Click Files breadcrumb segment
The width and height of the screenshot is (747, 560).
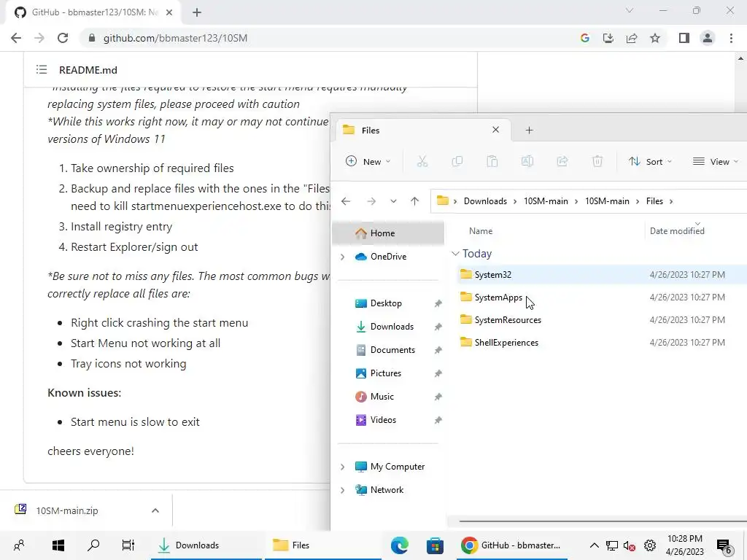click(654, 201)
